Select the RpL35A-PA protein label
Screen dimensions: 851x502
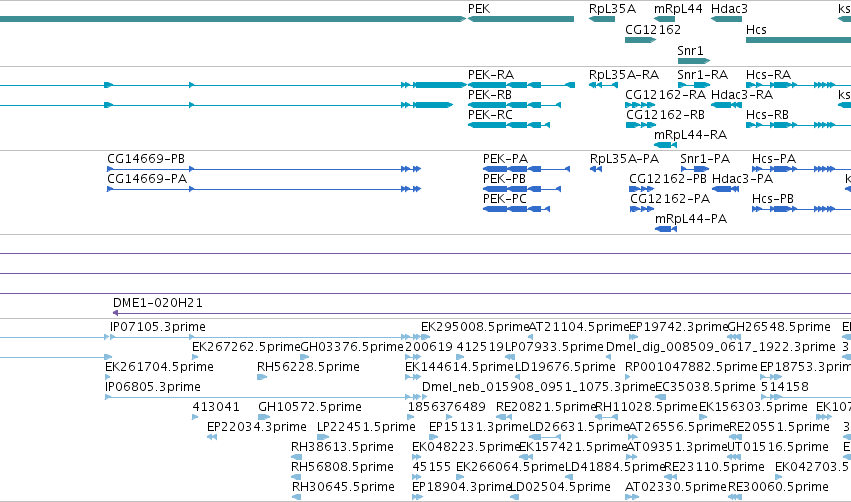[x=624, y=158]
